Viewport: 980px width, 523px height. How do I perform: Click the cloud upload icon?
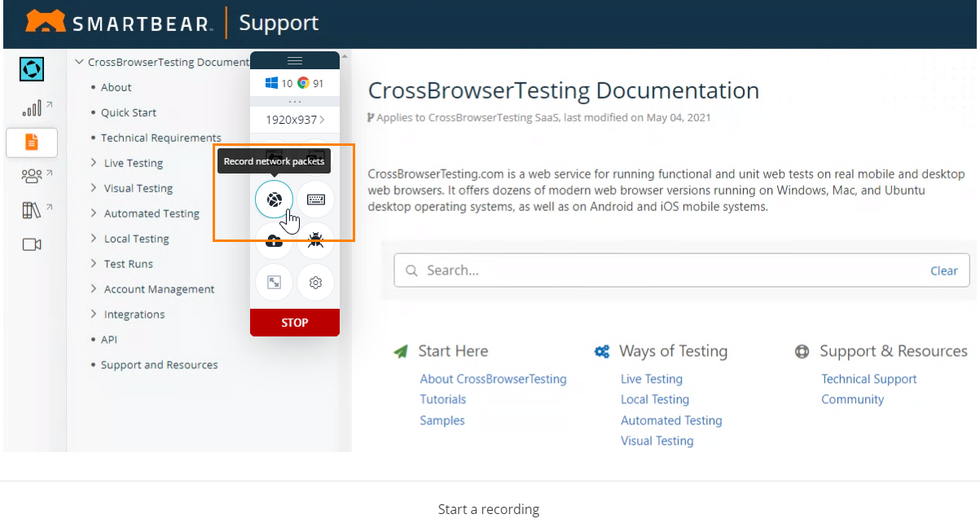pos(274,241)
